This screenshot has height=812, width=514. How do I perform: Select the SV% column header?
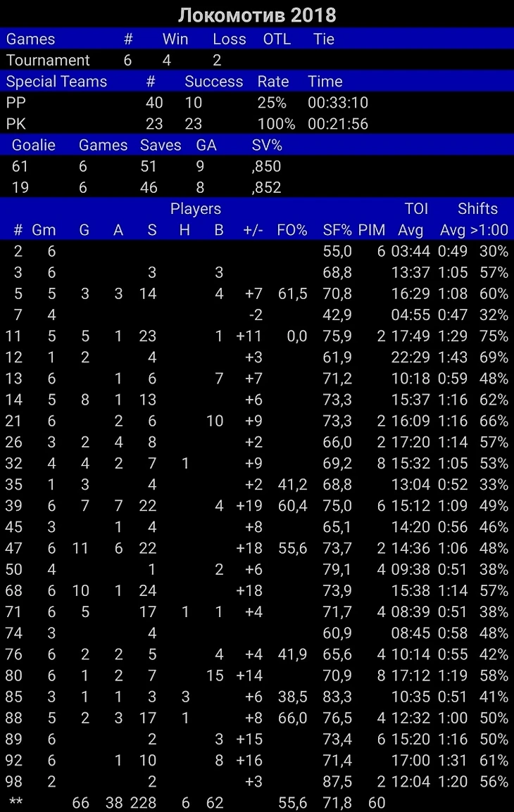coord(267,145)
